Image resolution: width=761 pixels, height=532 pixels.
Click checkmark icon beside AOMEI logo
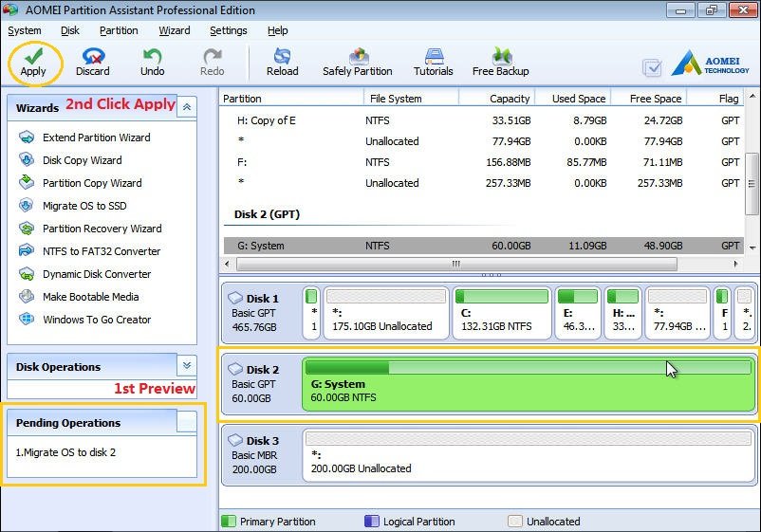(652, 67)
